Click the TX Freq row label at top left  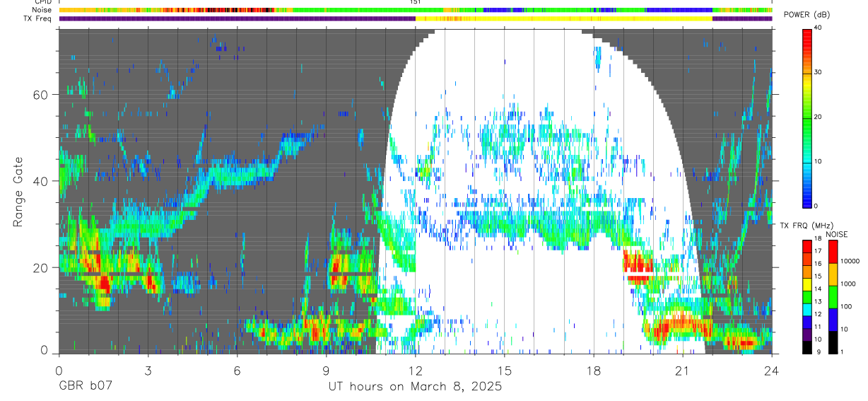(x=37, y=18)
